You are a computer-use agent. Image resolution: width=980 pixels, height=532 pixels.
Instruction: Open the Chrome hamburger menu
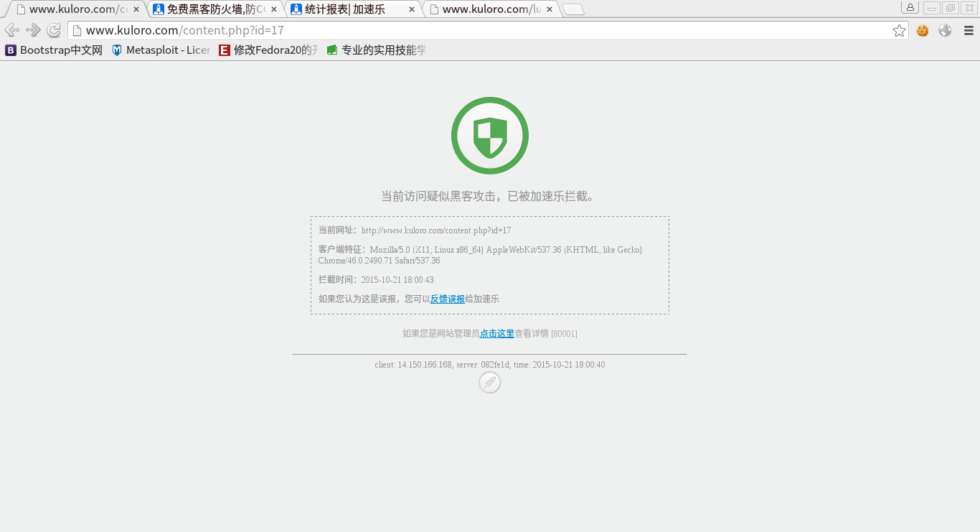[x=969, y=30]
